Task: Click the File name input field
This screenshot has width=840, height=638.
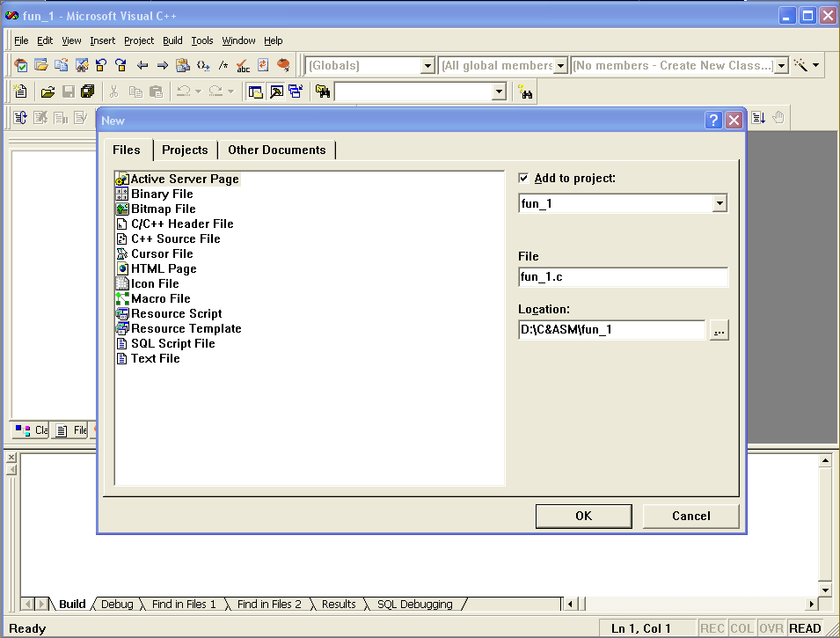Action: point(623,278)
